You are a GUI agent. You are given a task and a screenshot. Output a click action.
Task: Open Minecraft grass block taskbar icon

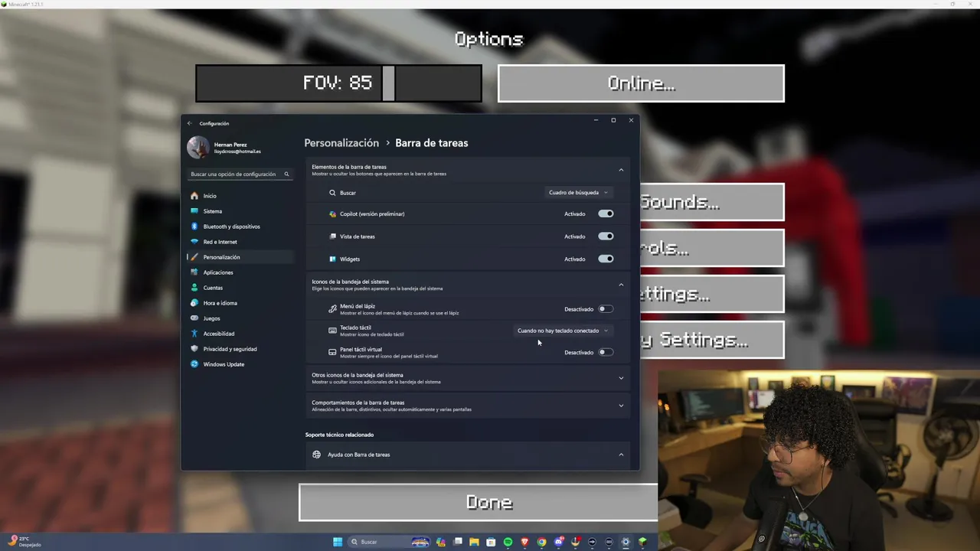pos(642,542)
